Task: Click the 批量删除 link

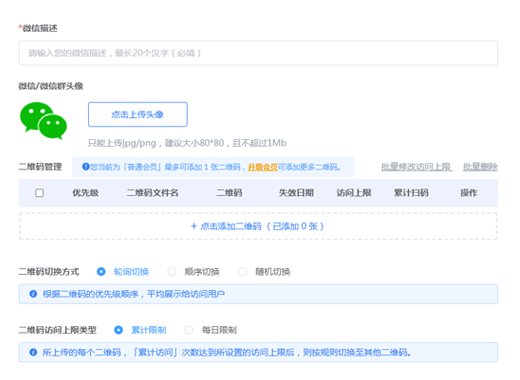Action: 480,167
